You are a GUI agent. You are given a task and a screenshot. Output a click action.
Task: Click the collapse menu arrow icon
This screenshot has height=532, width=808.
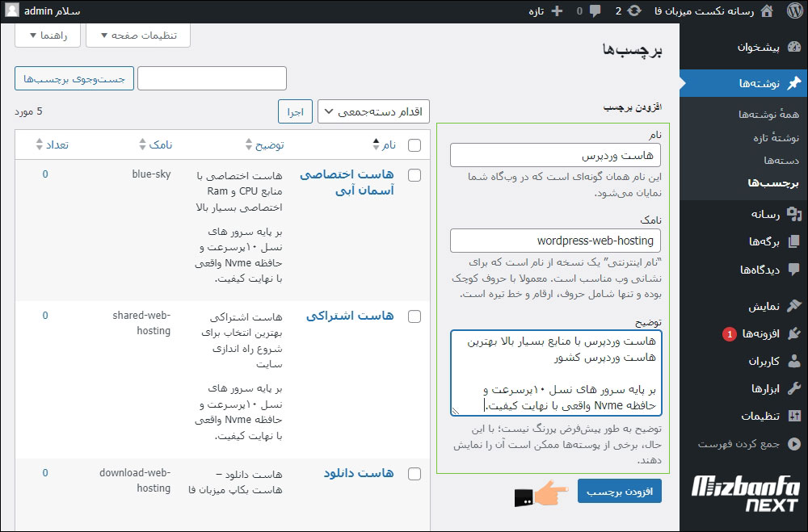(x=794, y=444)
